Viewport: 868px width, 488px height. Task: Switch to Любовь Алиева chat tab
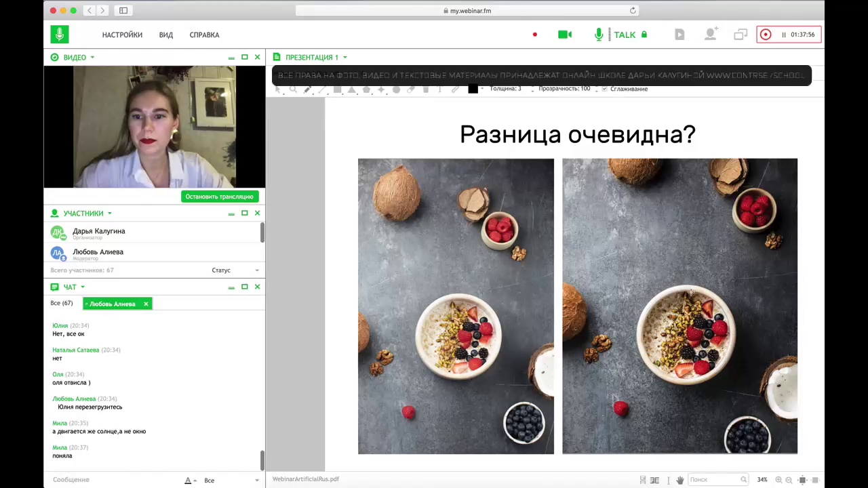pos(112,304)
